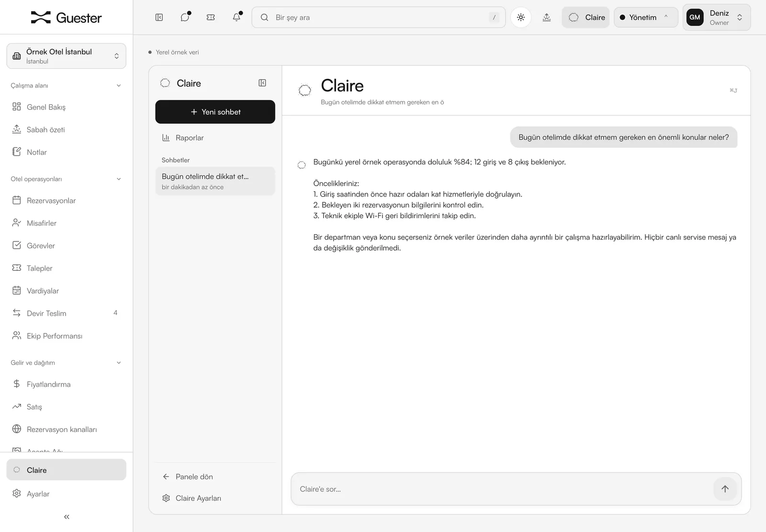
Task: Expand the Yönetim role dropdown
Action: click(x=646, y=17)
